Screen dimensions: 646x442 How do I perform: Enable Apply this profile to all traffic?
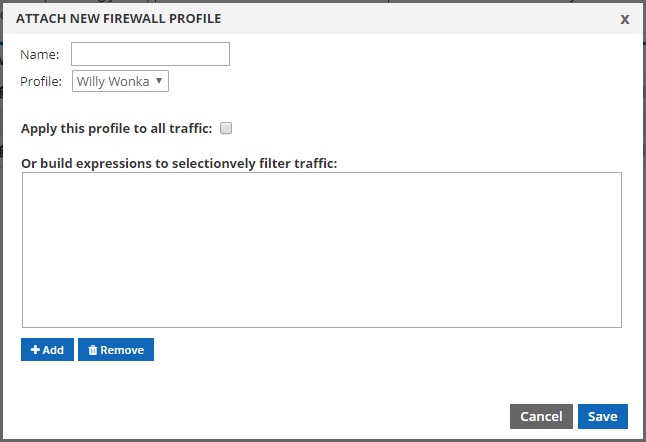click(226, 128)
